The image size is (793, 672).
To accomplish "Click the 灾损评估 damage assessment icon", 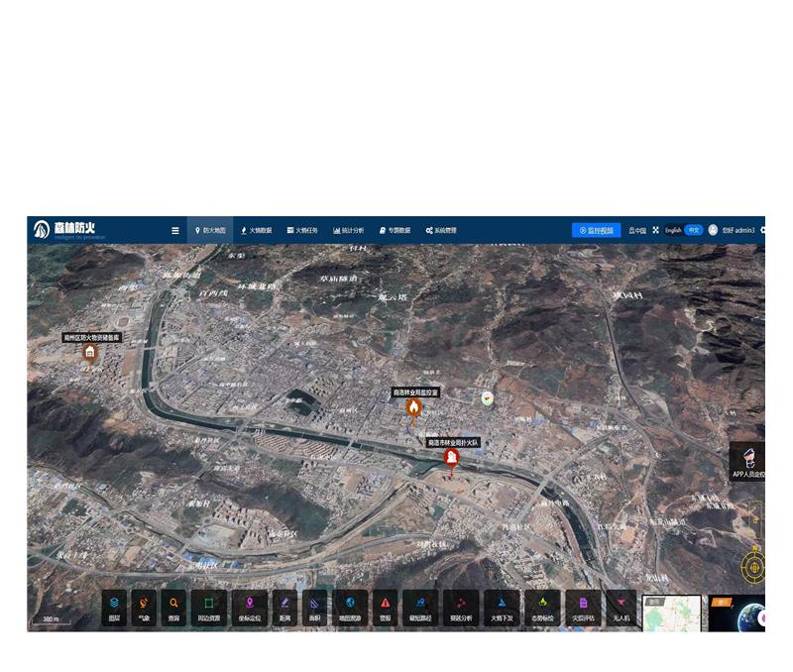I will coord(584,606).
